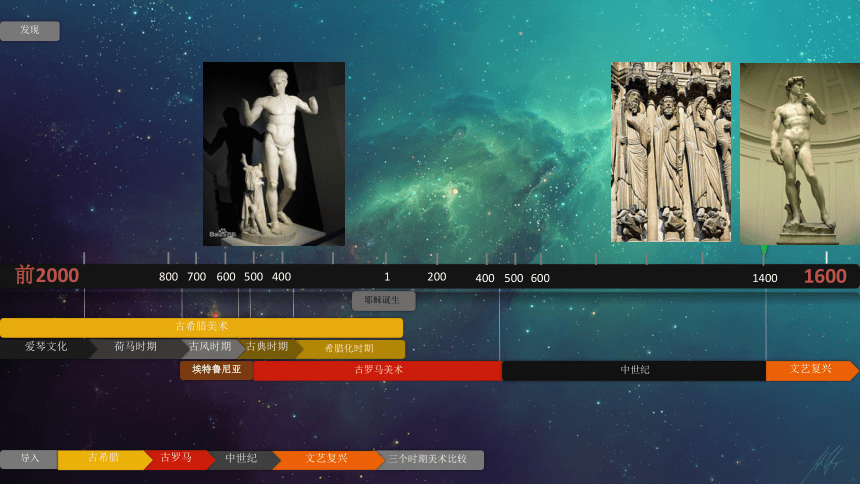Click the 耶稣诞生 label
This screenshot has height=484, width=860.
coord(383,301)
